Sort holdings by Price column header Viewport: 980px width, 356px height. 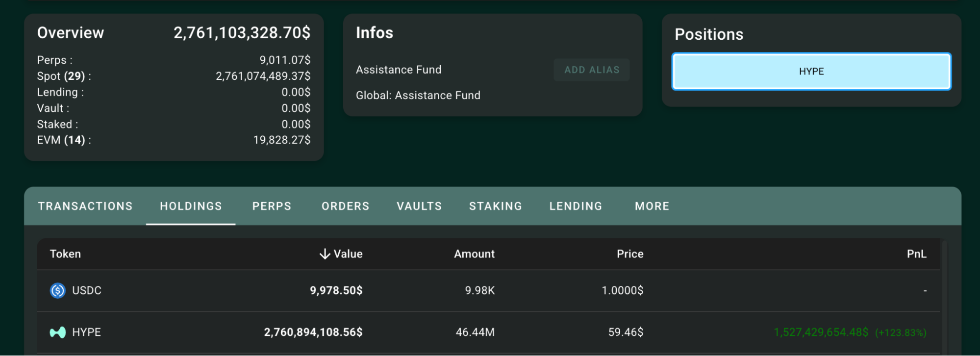point(630,254)
